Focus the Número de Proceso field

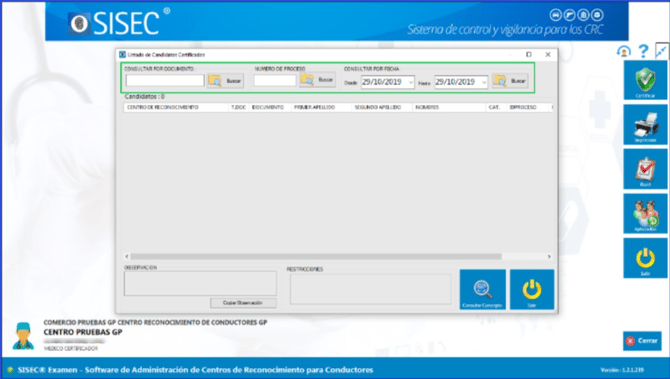275,80
